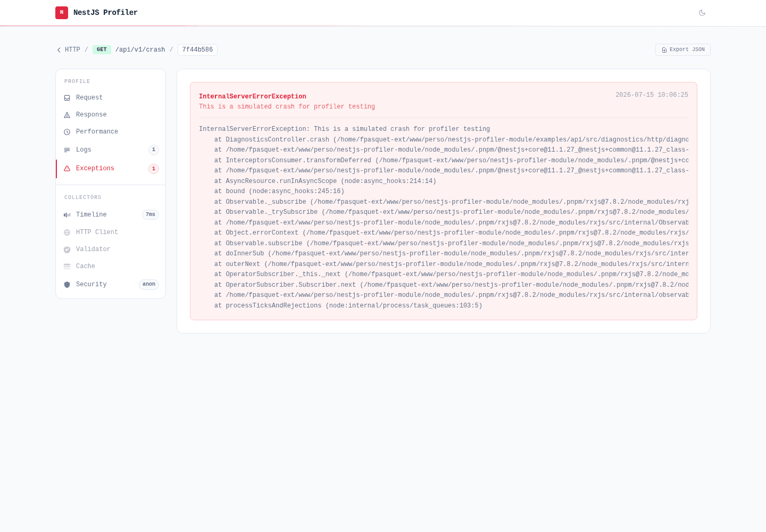This screenshot has width=766, height=532.
Task: Toggle dark mode with the moon icon
Action: (x=702, y=13)
